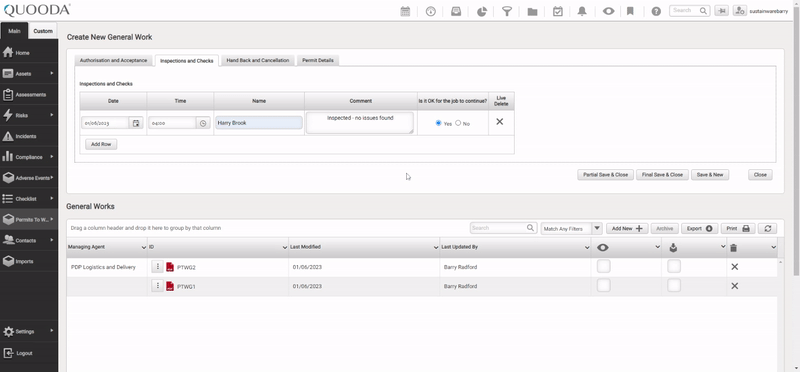
Task: Tick the archive column checkbox for PTWG1
Action: 674,286
